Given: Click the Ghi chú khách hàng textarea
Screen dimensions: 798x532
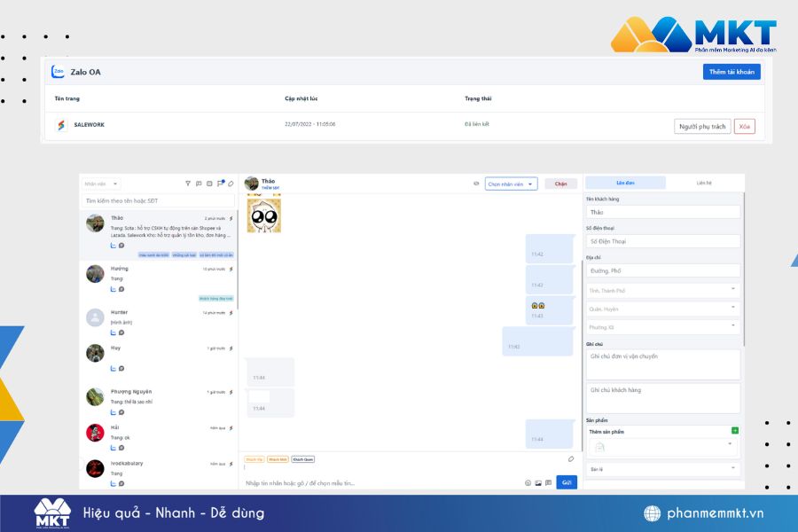Looking at the screenshot, I should pyautogui.click(x=663, y=398).
